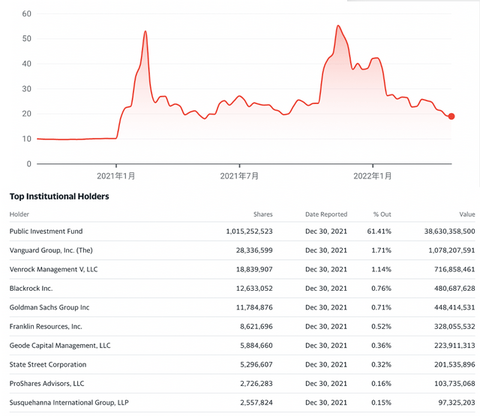
Task: Click shares value 8,621,696
Action: (x=256, y=326)
